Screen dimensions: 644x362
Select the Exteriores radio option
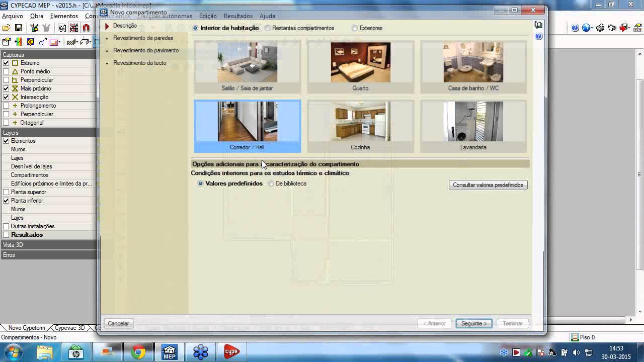coord(355,28)
